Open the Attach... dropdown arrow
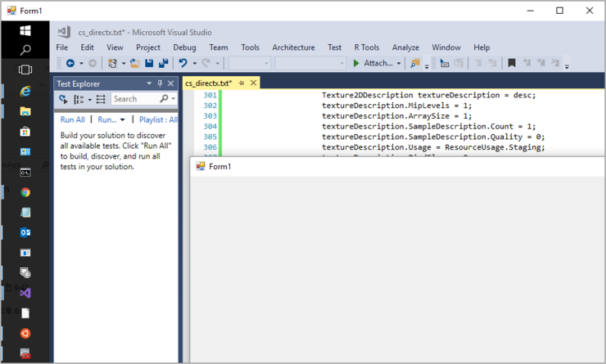The width and height of the screenshot is (606, 364). pos(399,63)
